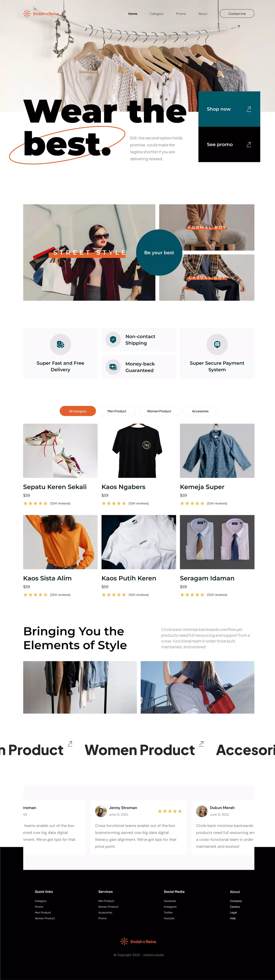Screen dimensions: 275x980
Task: Click the arrow icon on Shop now
Action: 249,109
